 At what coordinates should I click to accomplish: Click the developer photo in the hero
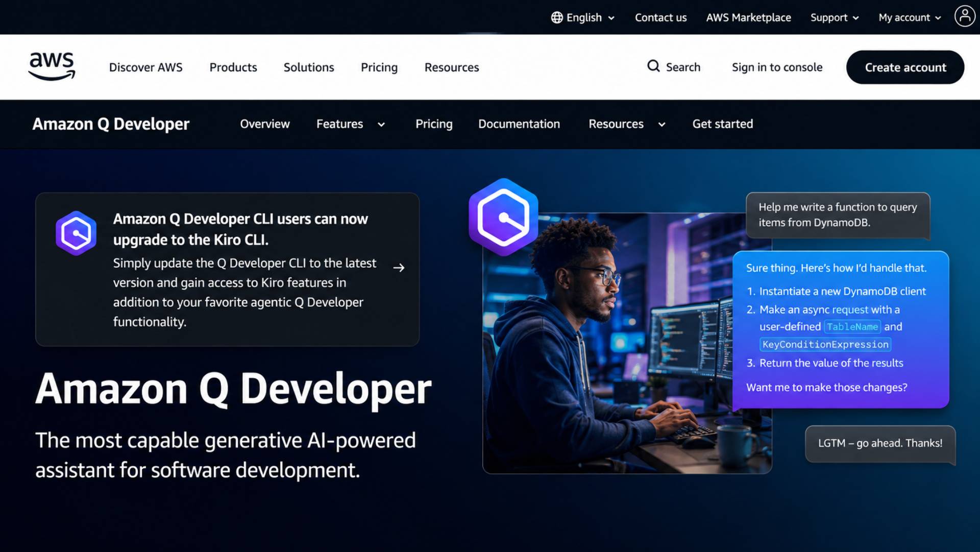pyautogui.click(x=627, y=343)
